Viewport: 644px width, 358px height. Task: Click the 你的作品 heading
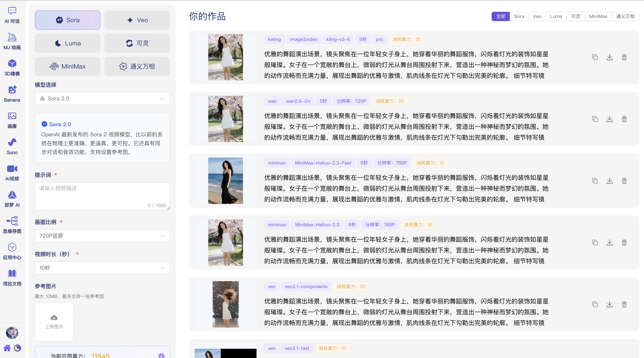(207, 16)
